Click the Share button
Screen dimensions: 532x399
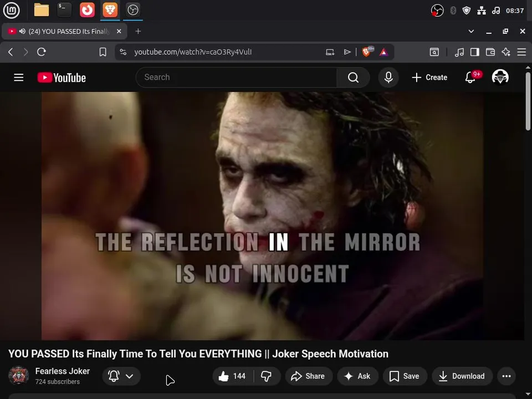tap(309, 376)
